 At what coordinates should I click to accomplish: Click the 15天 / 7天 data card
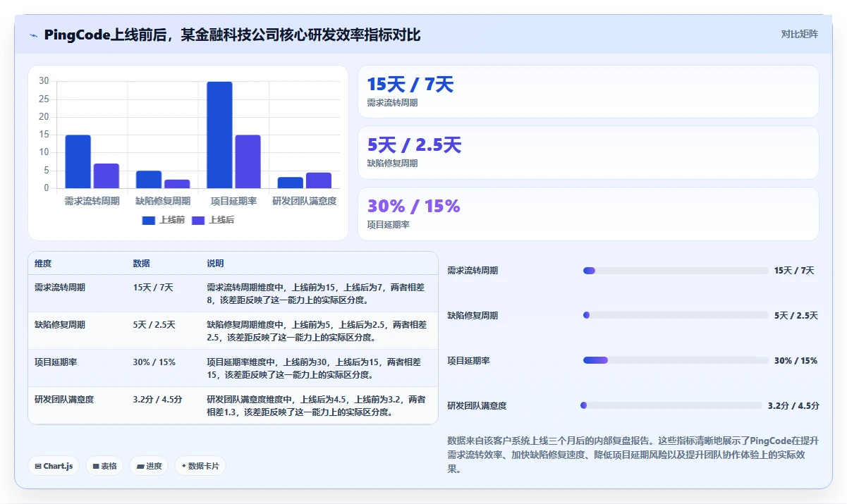[x=588, y=92]
